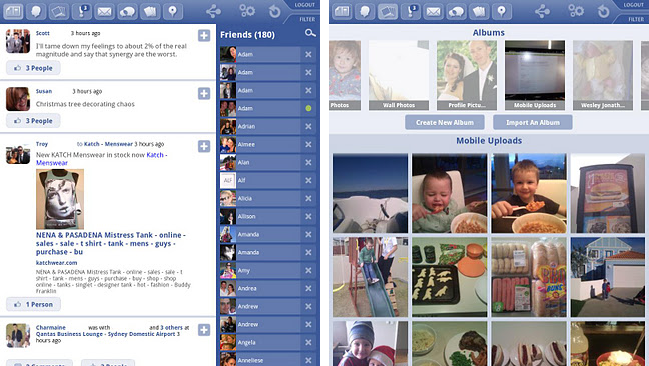Open the child on slide photo
Image resolution: width=649 pixels, height=366 pixels.
point(370,277)
